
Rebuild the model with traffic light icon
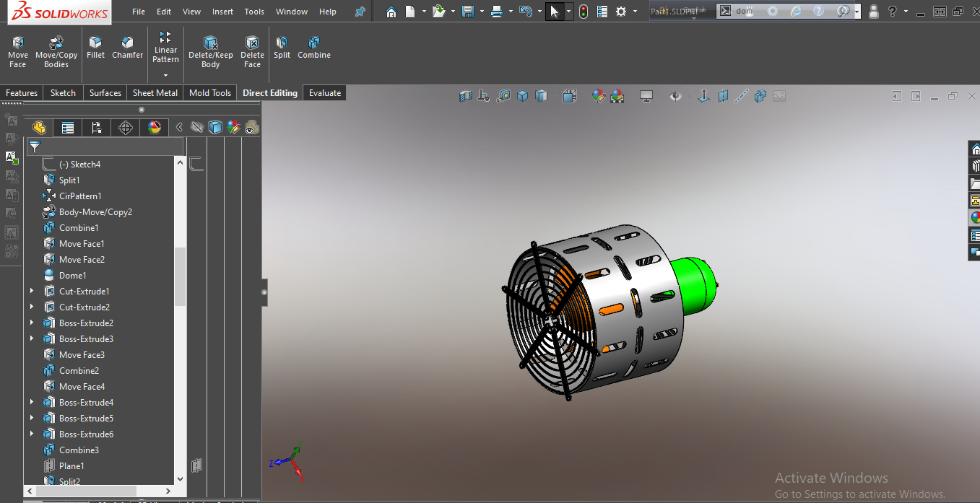click(584, 12)
